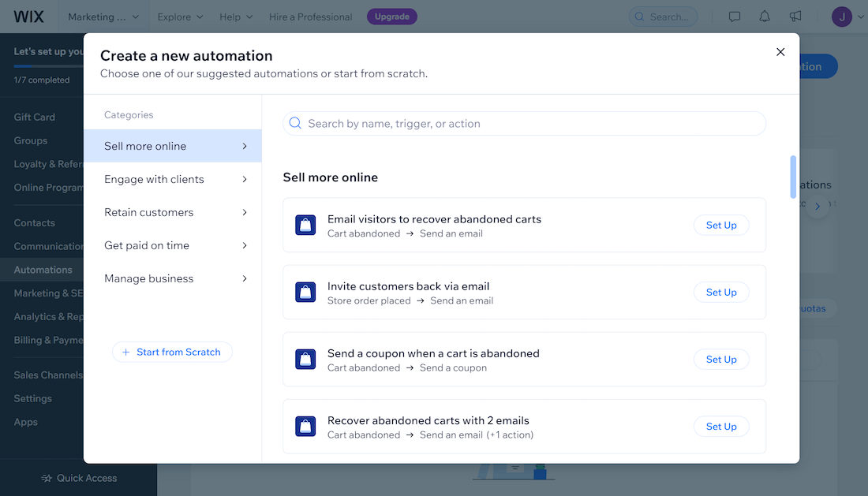
Task: Open the user avatar J menu
Action: click(841, 17)
